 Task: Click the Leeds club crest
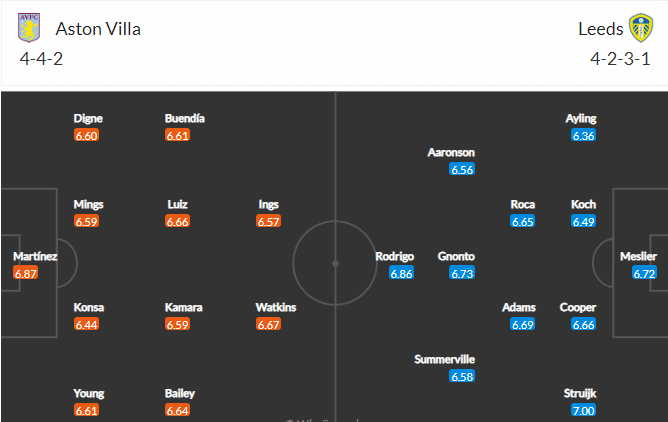(x=641, y=28)
